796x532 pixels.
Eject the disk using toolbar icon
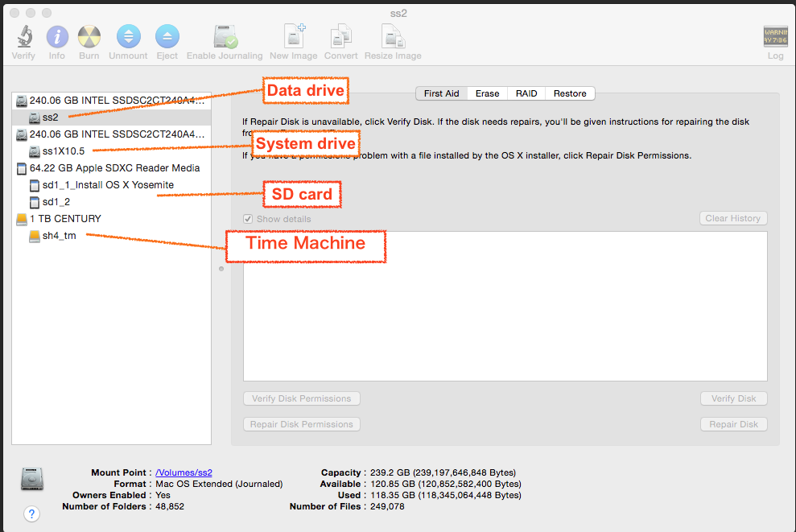[167, 37]
